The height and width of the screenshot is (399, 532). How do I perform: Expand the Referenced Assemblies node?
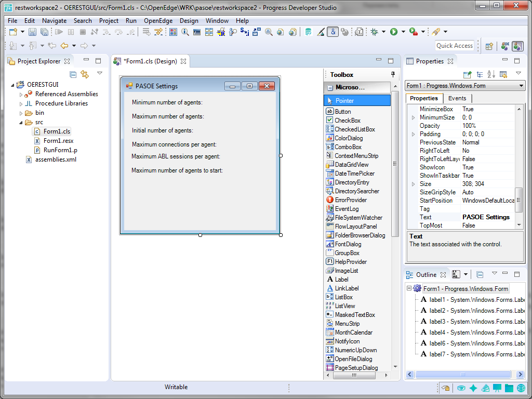click(21, 95)
